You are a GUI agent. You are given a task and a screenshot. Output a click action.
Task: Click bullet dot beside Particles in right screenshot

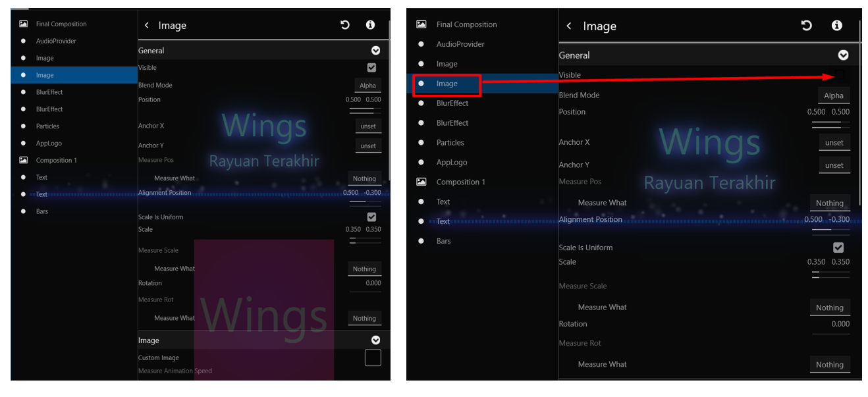click(421, 142)
